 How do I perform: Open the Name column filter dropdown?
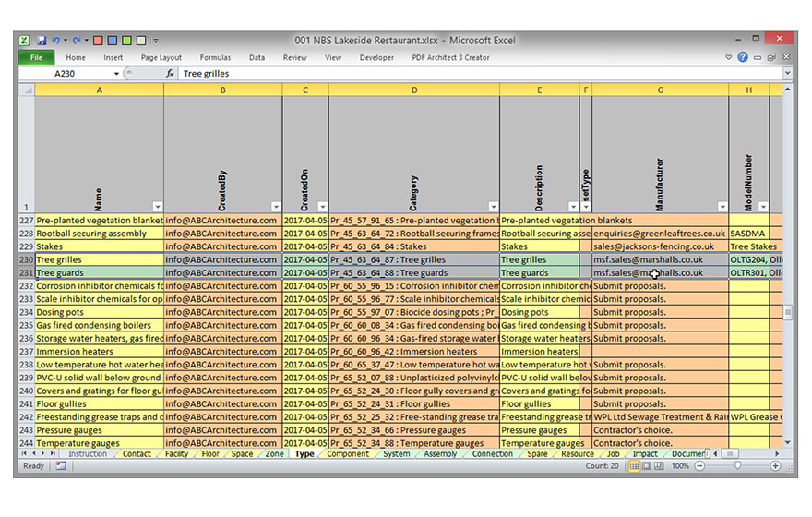[158, 207]
